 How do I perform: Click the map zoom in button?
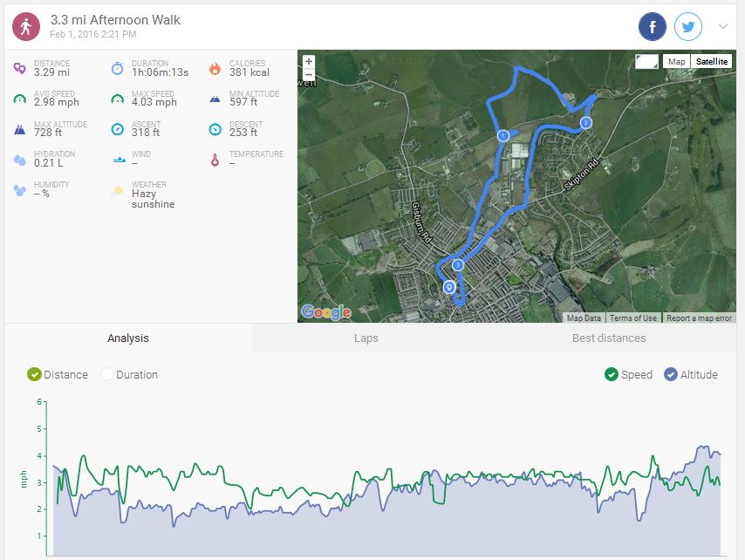[309, 62]
